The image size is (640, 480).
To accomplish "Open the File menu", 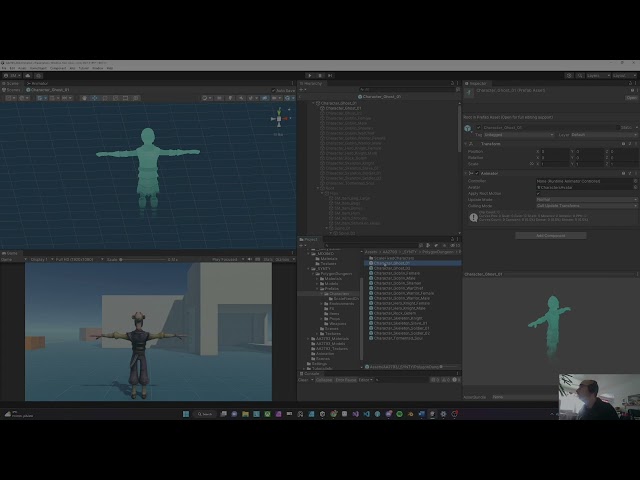I will coord(4,68).
